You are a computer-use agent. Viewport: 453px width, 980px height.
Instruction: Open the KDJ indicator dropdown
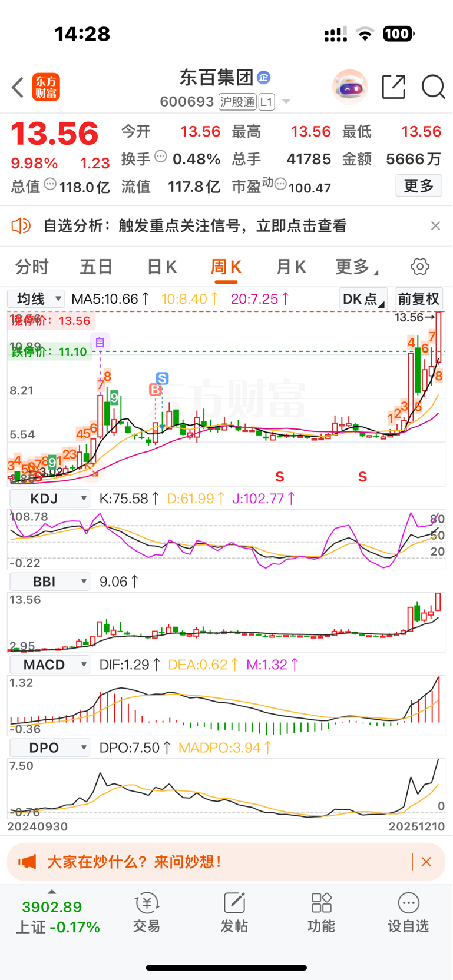(x=50, y=499)
